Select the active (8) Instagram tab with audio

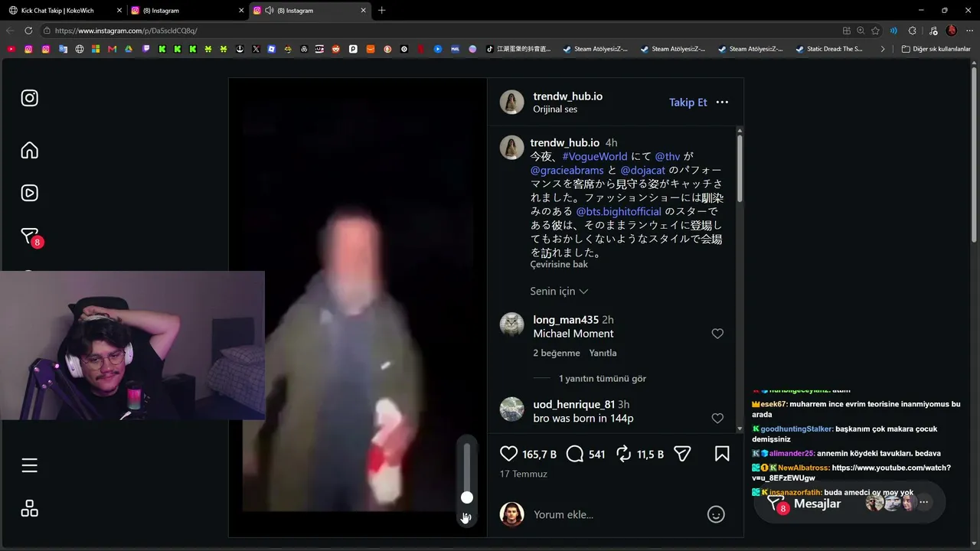(x=309, y=11)
